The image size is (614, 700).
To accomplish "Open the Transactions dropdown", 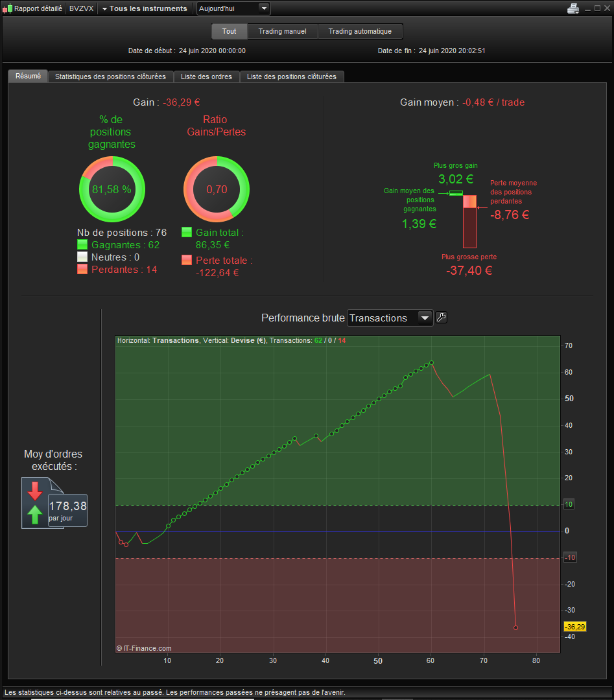I will (390, 318).
